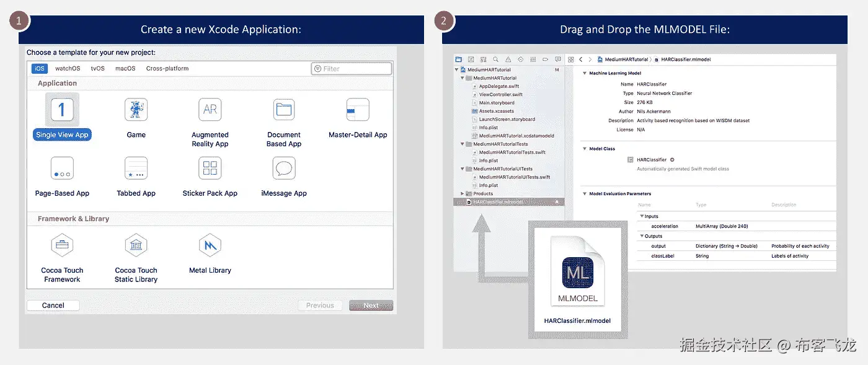Image resolution: width=868 pixels, height=365 pixels.
Task: Select the Metal Library template
Action: [210, 253]
